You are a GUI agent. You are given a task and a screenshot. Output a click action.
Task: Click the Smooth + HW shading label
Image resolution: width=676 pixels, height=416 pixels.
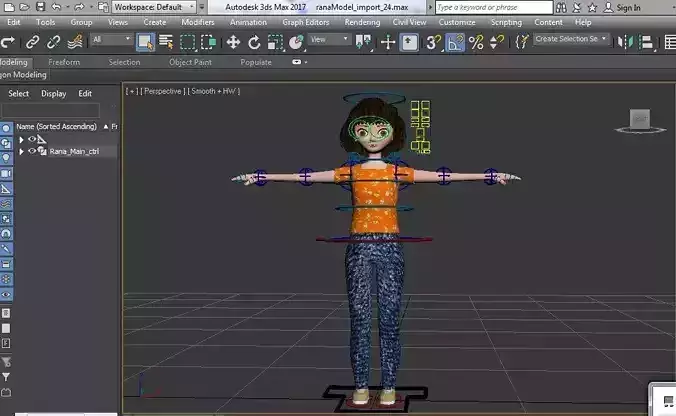pyautogui.click(x=213, y=91)
